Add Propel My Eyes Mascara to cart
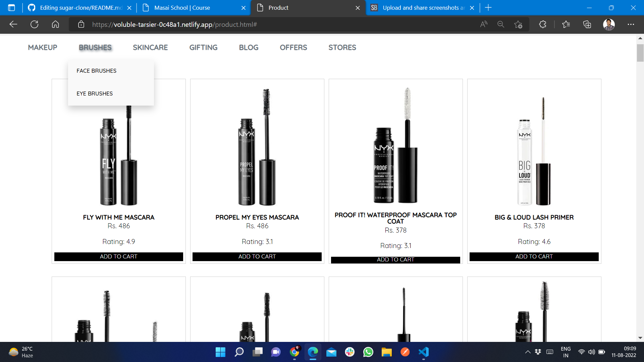 coord(257,256)
